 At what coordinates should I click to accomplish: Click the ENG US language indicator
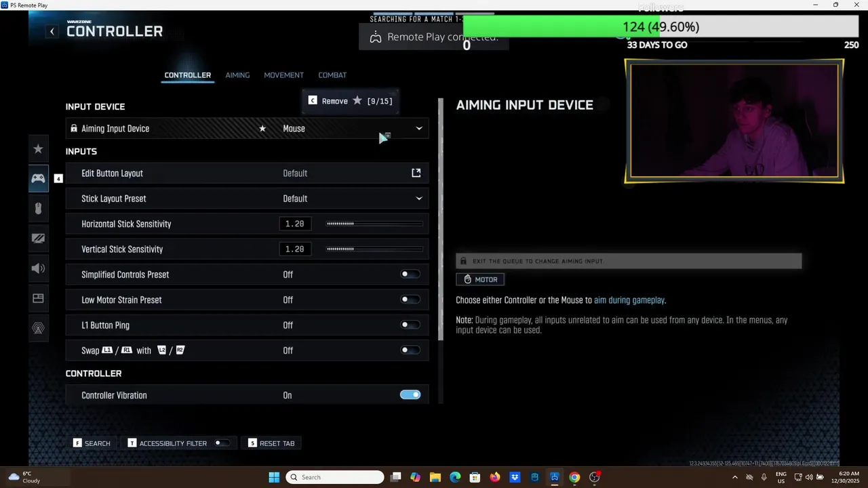click(781, 477)
